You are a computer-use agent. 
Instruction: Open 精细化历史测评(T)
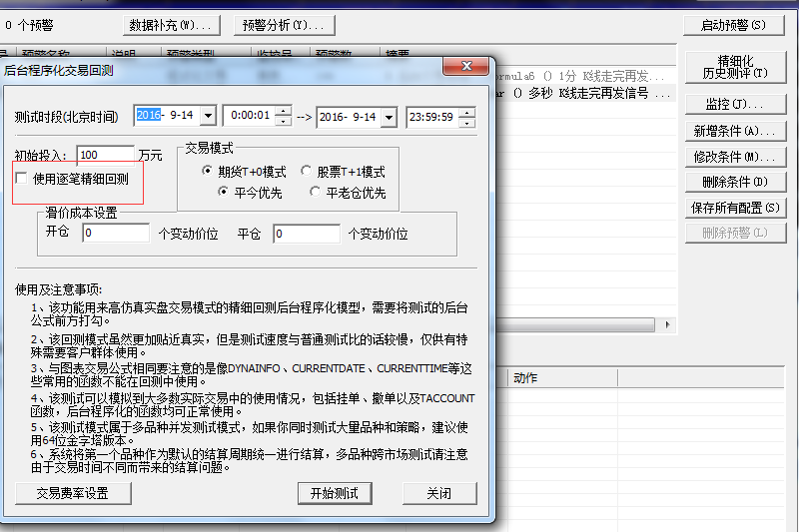point(733,67)
